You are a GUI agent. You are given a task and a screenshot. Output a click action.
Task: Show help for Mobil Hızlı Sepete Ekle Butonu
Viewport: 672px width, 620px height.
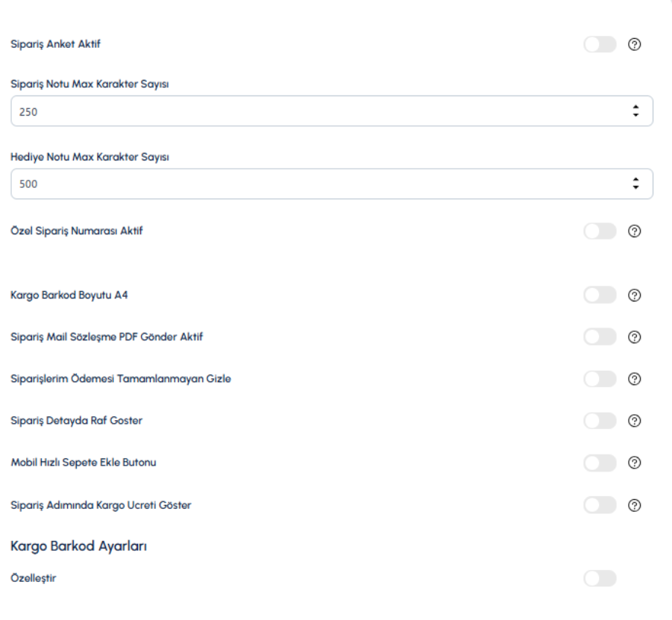coord(634,463)
